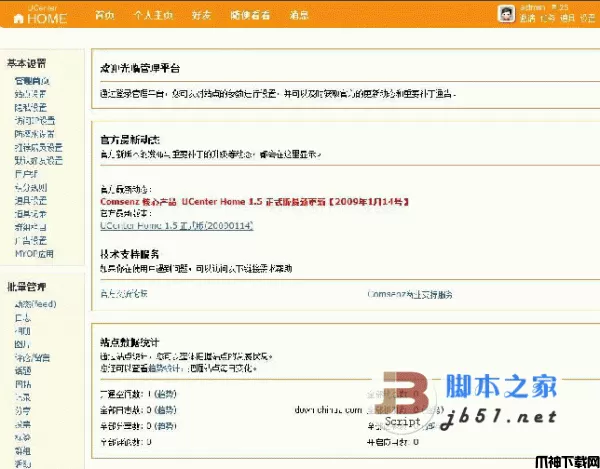Image resolution: width=600 pixels, height=469 pixels.
Task: Open the 任务 link under admin
Action: click(547, 18)
